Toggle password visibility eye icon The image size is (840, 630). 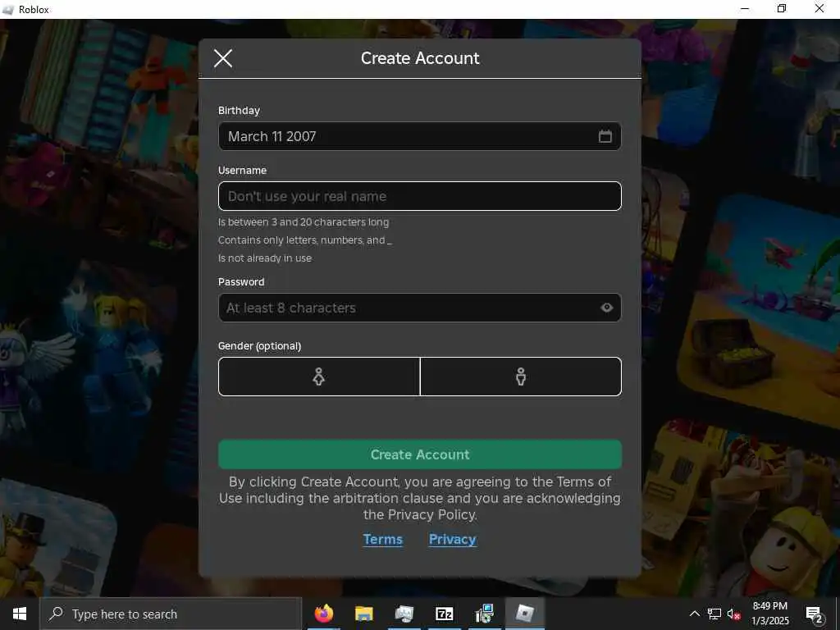(606, 308)
